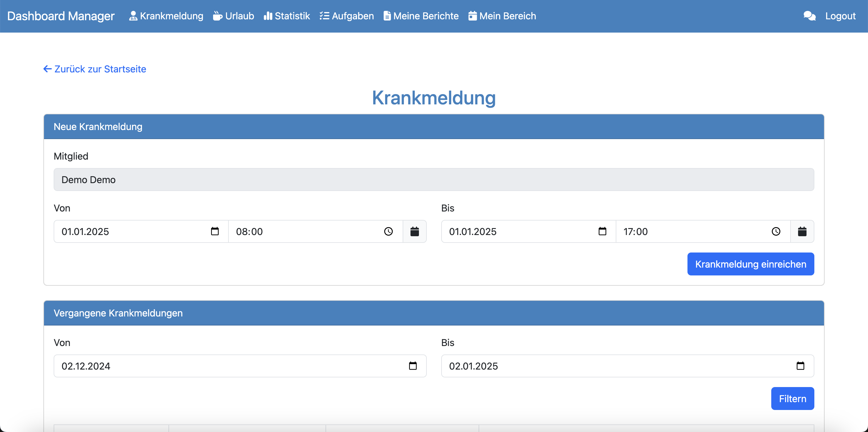The height and width of the screenshot is (432, 868).
Task: Click the chat bubbles icon in navbar
Action: (809, 16)
